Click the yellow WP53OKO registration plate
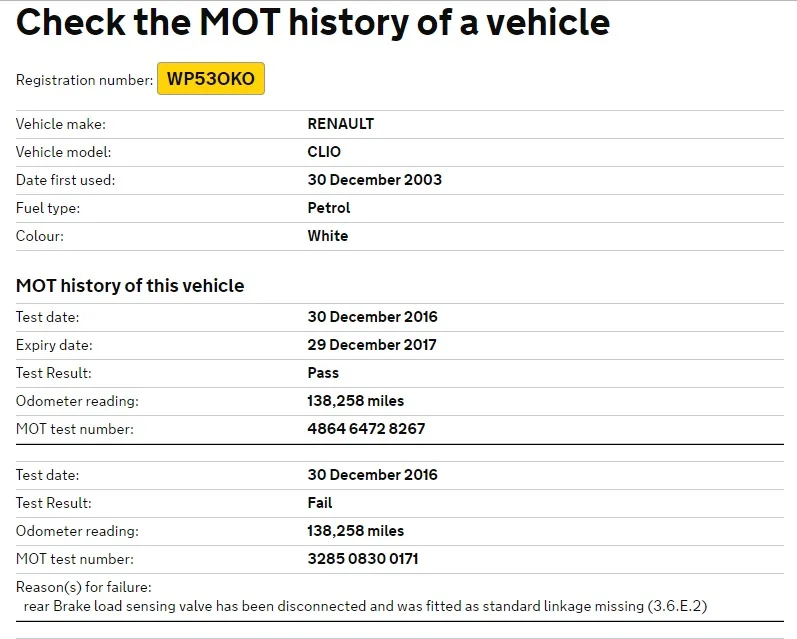 (x=211, y=79)
